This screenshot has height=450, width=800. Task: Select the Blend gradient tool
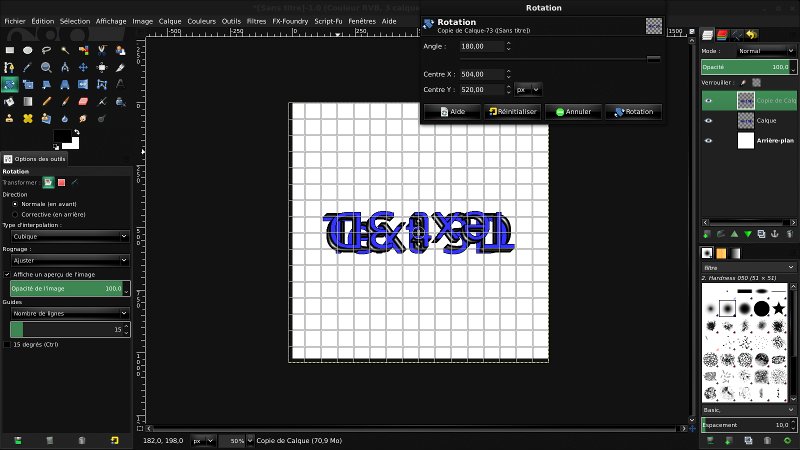pyautogui.click(x=28, y=102)
